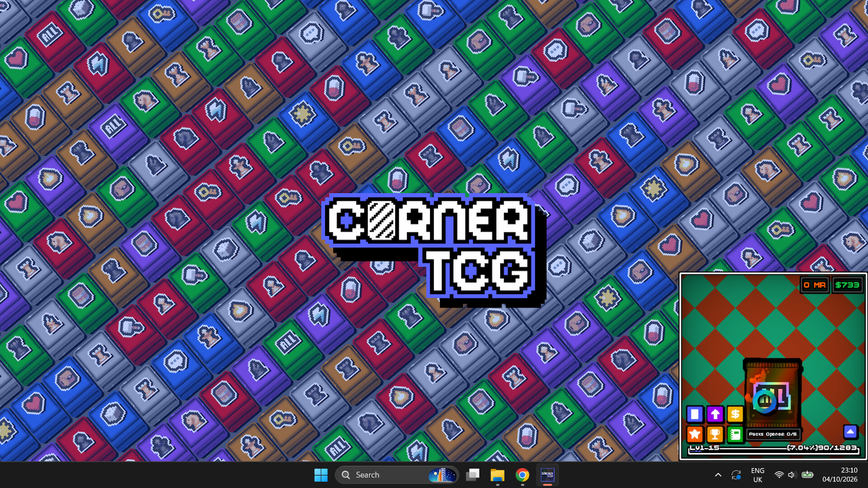Click the rainbow card pack to open it
Screen dimensions: 868x488
773,393
